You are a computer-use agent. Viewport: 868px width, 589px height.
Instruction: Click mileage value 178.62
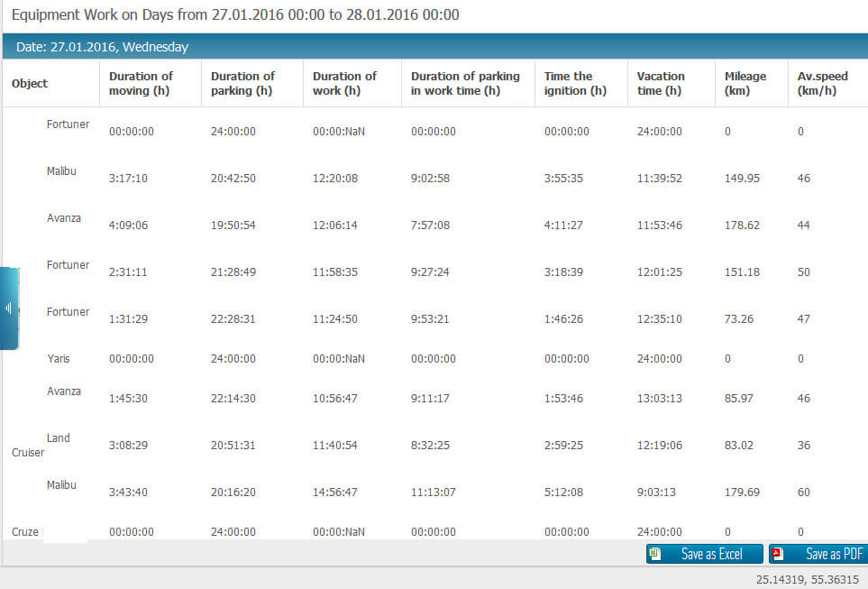point(742,225)
